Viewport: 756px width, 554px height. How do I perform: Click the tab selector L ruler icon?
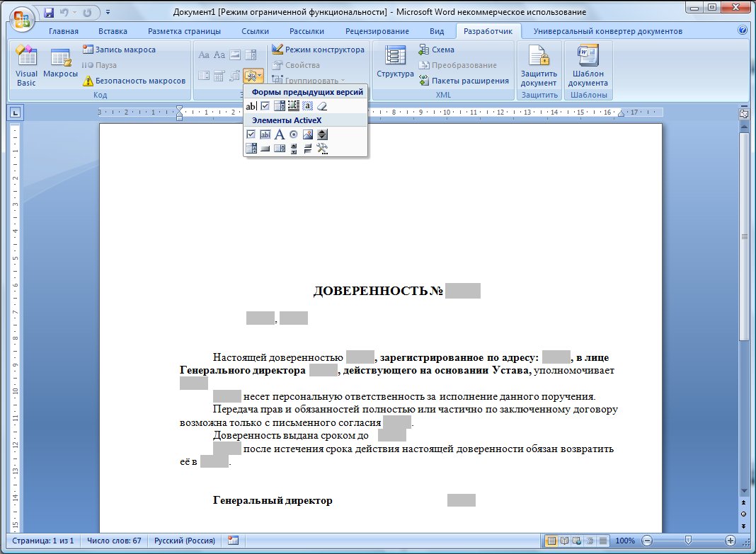pos(16,112)
